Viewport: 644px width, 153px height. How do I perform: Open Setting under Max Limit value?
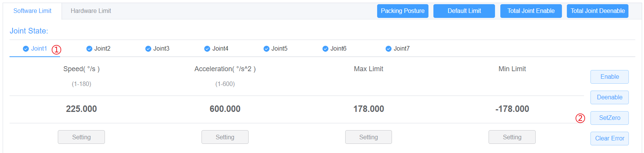coord(368,137)
